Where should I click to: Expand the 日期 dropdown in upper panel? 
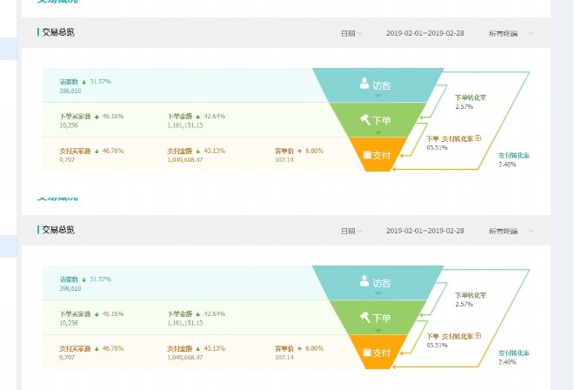(351, 33)
